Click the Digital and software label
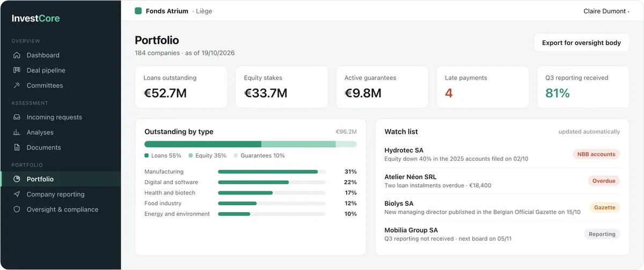 171,182
